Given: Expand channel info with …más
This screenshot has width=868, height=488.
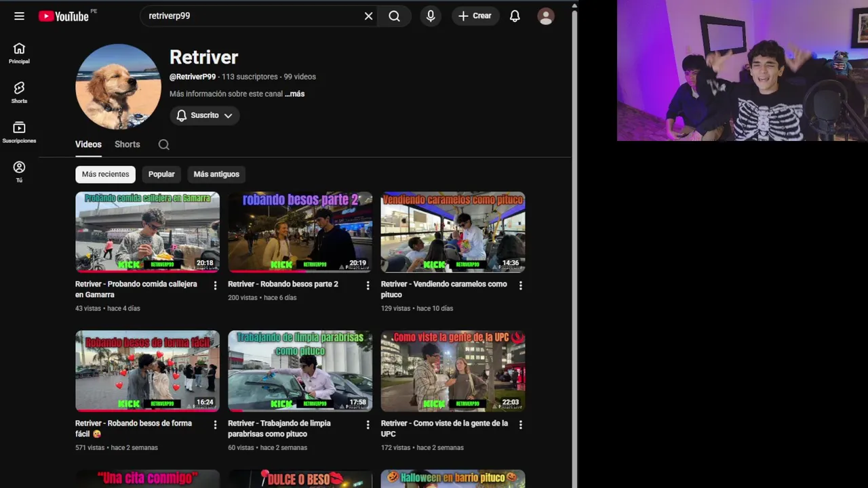Looking at the screenshot, I should click(294, 94).
